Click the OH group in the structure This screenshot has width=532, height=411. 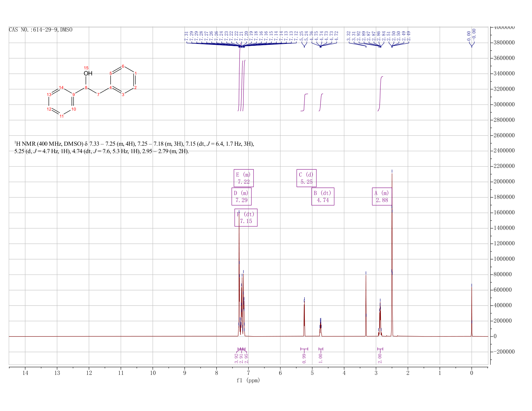tap(88, 73)
